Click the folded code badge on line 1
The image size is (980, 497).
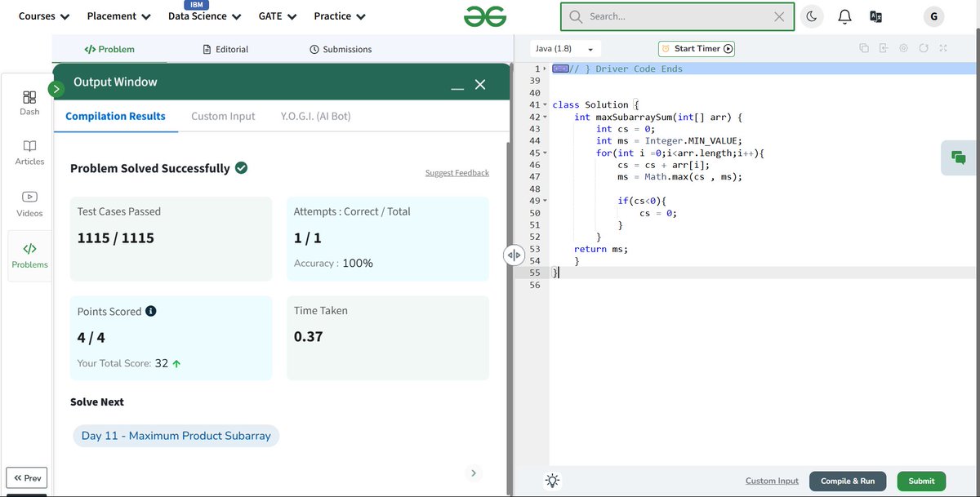(x=560, y=69)
